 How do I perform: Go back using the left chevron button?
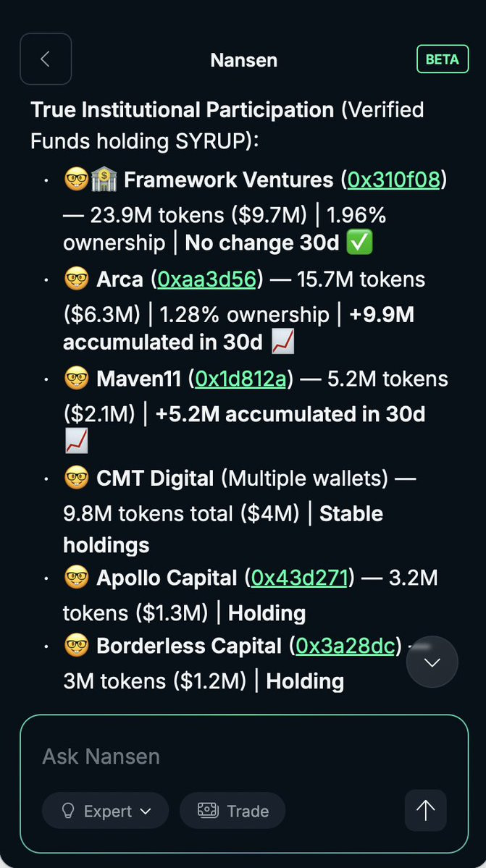point(46,59)
